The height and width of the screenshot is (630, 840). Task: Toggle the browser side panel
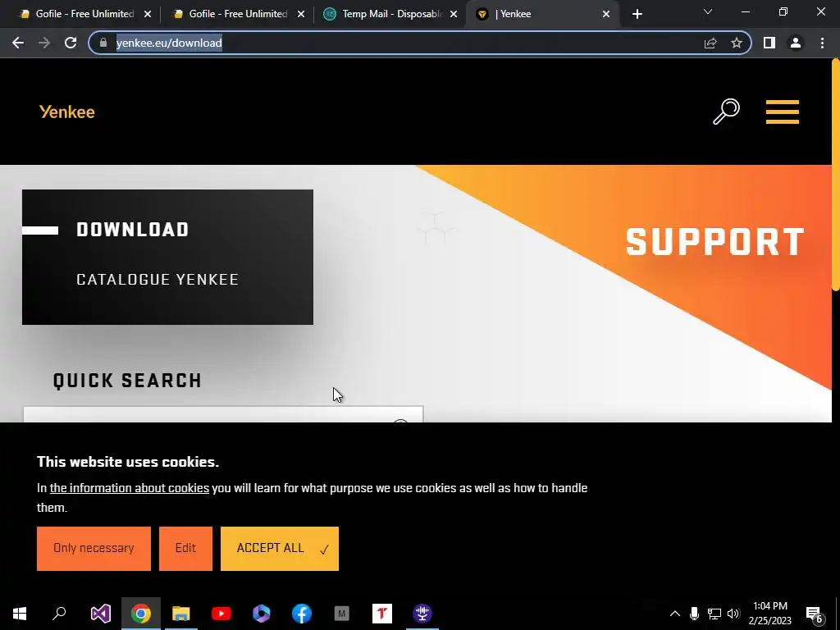769,43
